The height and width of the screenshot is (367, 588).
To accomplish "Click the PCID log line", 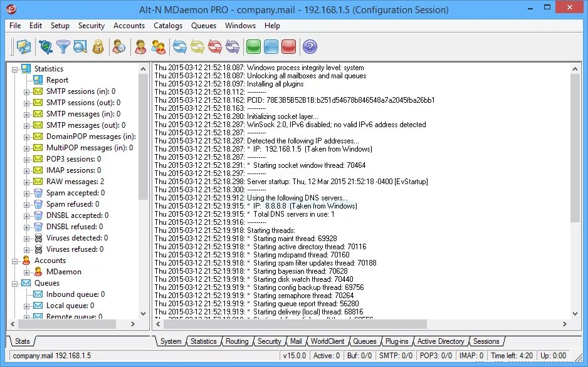I will 295,100.
